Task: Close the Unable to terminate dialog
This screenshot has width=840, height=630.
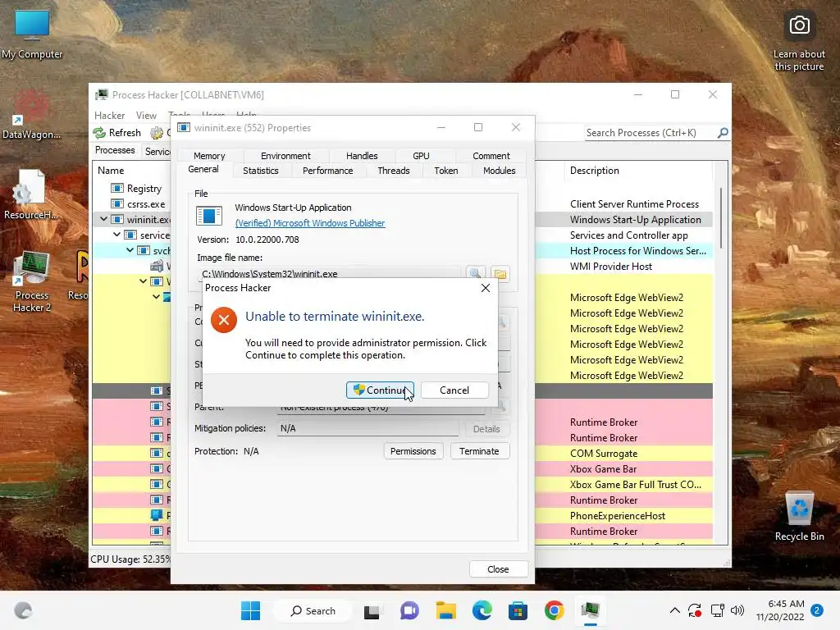Action: (x=486, y=288)
